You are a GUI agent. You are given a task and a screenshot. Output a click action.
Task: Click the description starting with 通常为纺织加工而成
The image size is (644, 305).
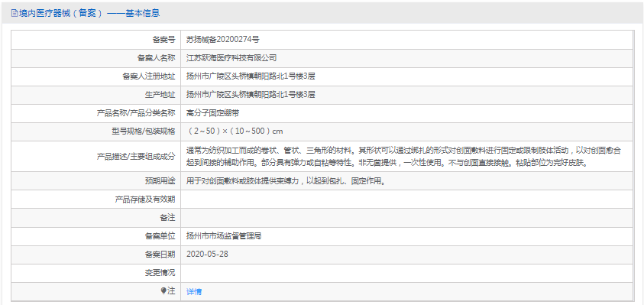pos(403,157)
